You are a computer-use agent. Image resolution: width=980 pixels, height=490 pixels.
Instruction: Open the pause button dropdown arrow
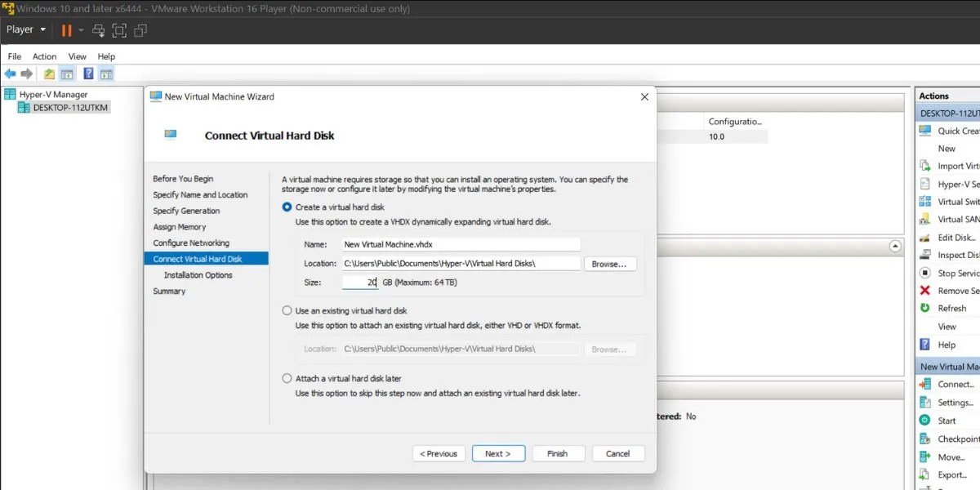click(83, 29)
